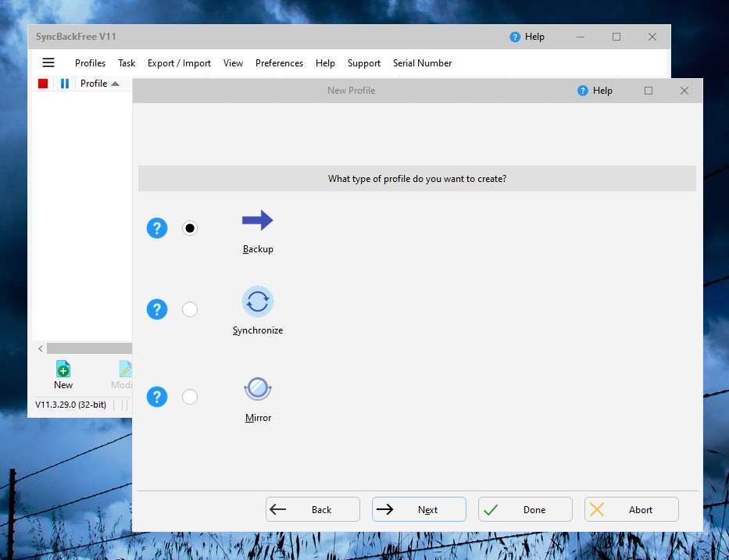The image size is (729, 560).
Task: Close the New Profile dialog
Action: click(684, 91)
